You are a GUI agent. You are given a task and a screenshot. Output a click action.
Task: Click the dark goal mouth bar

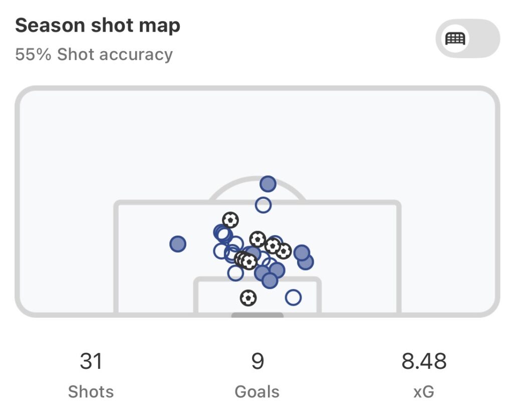point(257,315)
